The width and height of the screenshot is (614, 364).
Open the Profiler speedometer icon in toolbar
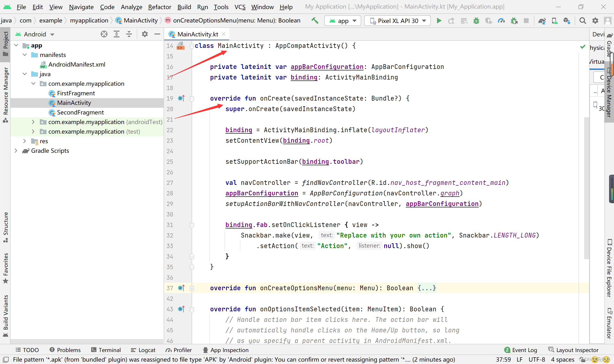coord(501,21)
